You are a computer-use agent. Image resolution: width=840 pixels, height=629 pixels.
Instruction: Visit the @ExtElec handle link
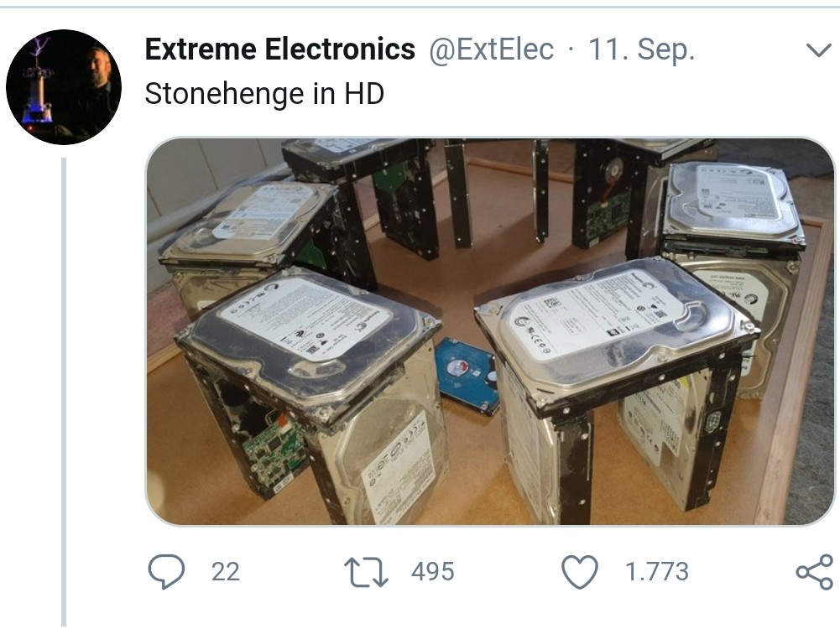point(491,49)
